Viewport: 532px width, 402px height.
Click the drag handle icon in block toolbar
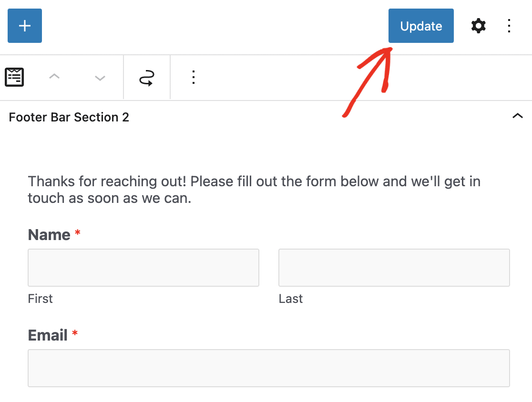[x=146, y=77]
